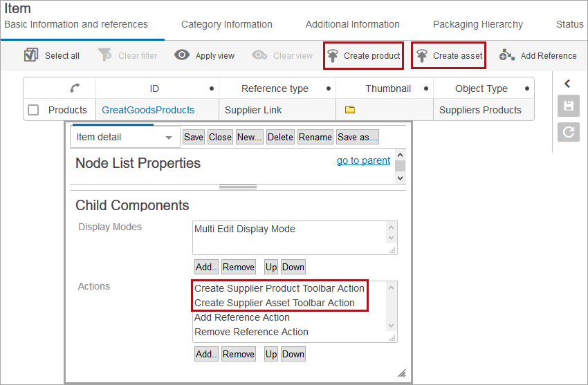
Task: Click the save disk icon in right sidebar
Action: tap(568, 106)
